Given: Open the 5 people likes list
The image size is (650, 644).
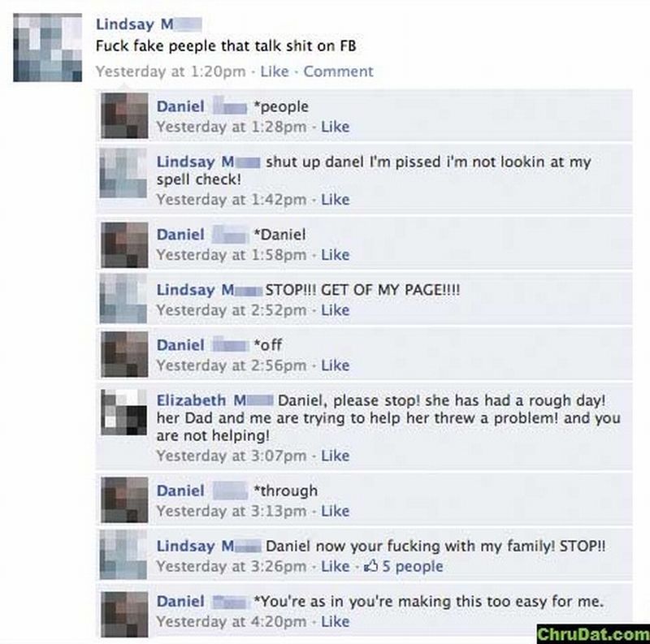Looking at the screenshot, I should [x=413, y=566].
